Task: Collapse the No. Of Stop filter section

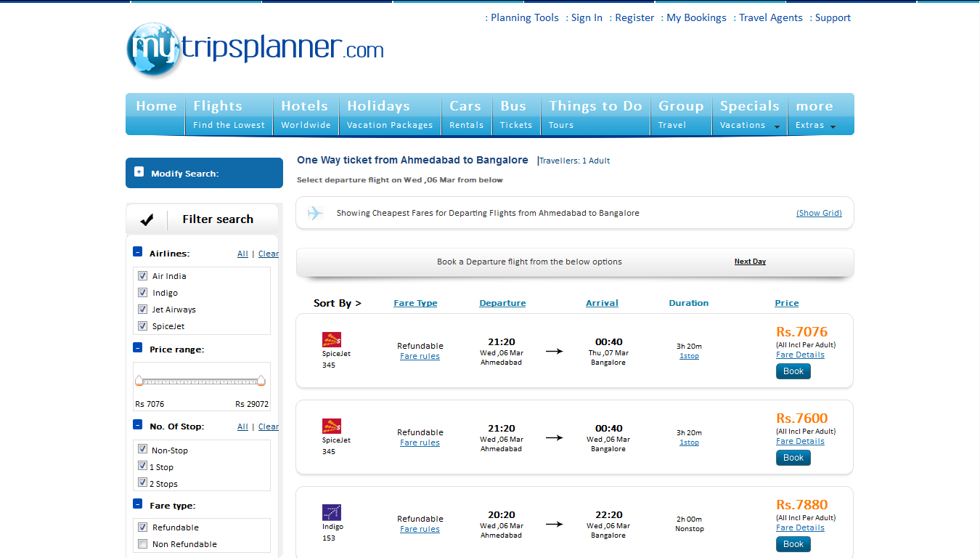Action: (x=137, y=425)
